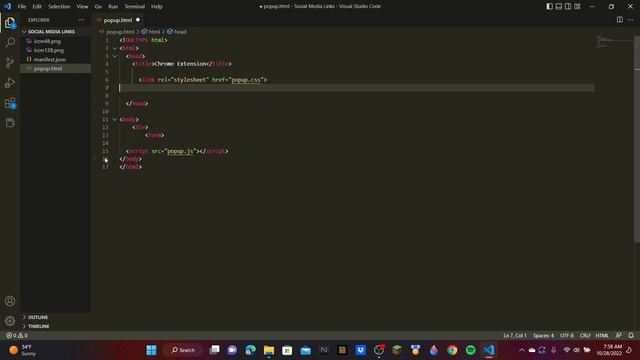The image size is (640, 360).
Task: Open the File menu
Action: tap(22, 7)
